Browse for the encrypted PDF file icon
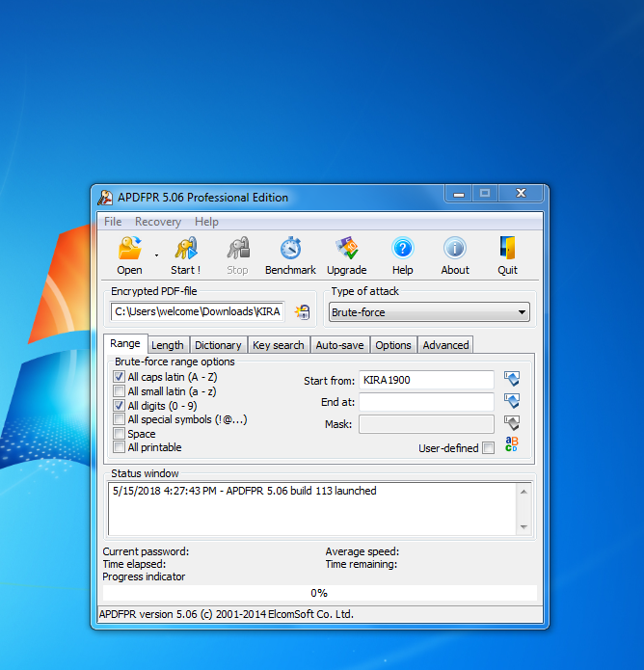Screen dimensions: 644x670 [x=303, y=312]
